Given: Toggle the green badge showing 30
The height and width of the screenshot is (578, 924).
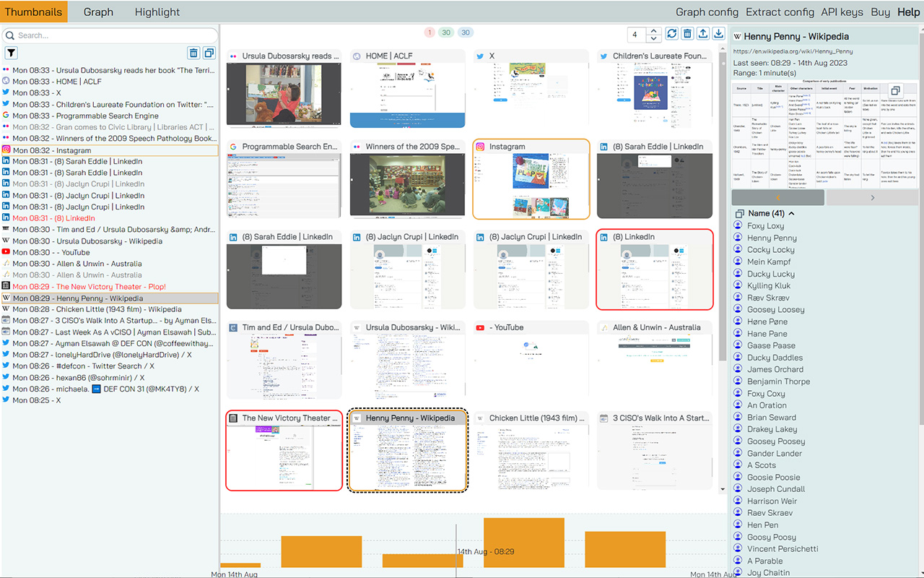Looking at the screenshot, I should point(447,33).
